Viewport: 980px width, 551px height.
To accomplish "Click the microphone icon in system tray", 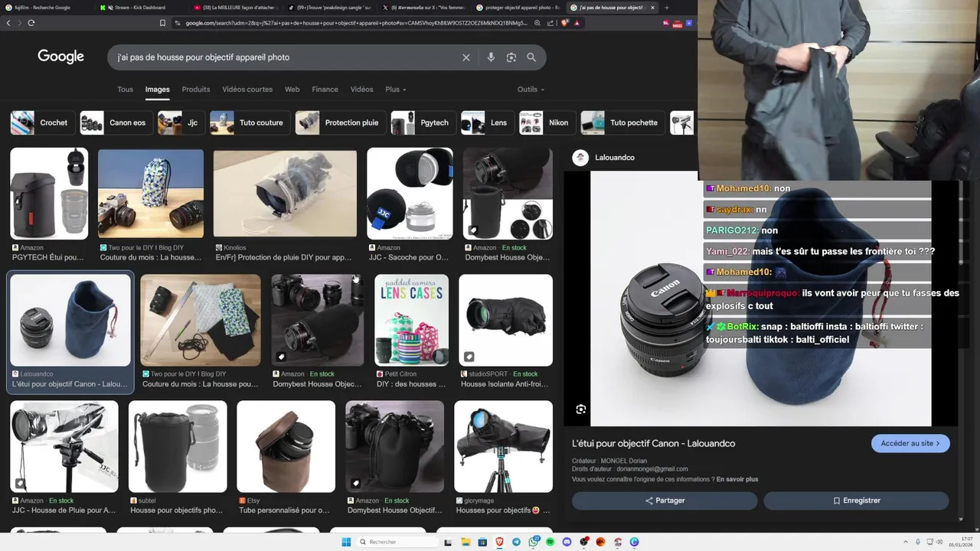I will point(918,542).
